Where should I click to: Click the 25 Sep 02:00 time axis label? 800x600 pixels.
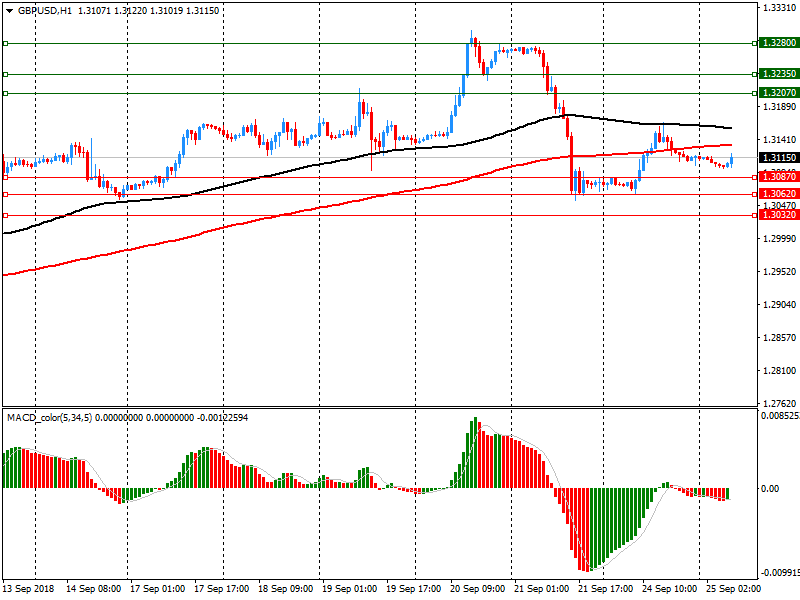733,589
